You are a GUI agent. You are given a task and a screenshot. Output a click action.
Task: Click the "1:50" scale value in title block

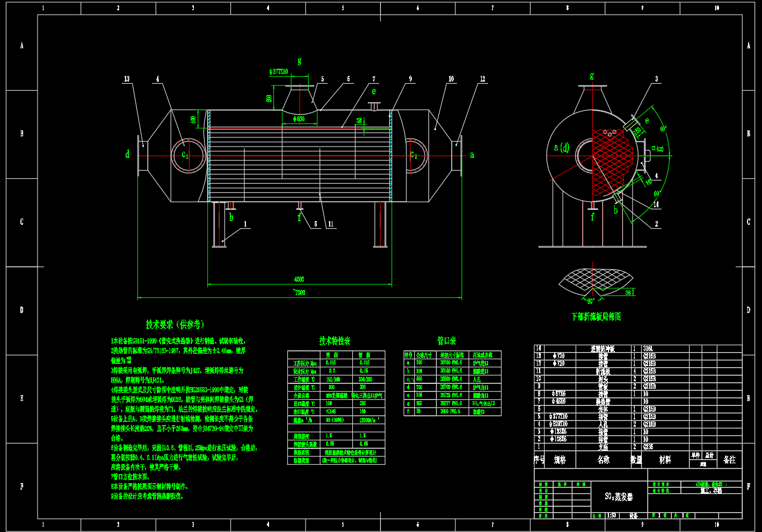click(611, 515)
